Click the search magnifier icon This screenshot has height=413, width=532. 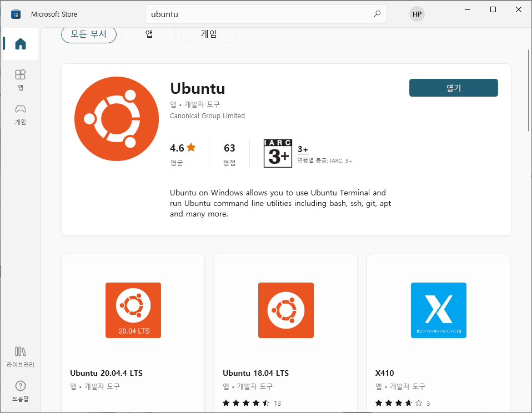coord(377,14)
